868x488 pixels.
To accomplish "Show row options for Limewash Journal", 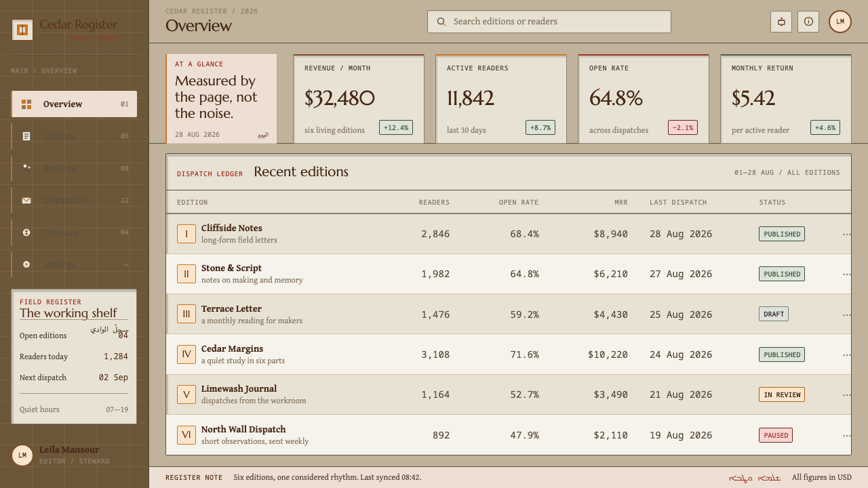I will (x=846, y=395).
